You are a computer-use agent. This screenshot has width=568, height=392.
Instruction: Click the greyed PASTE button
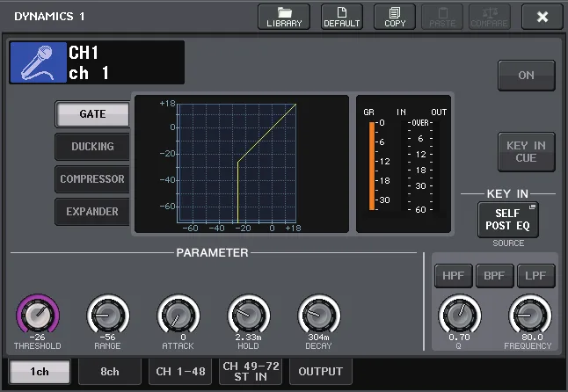442,17
